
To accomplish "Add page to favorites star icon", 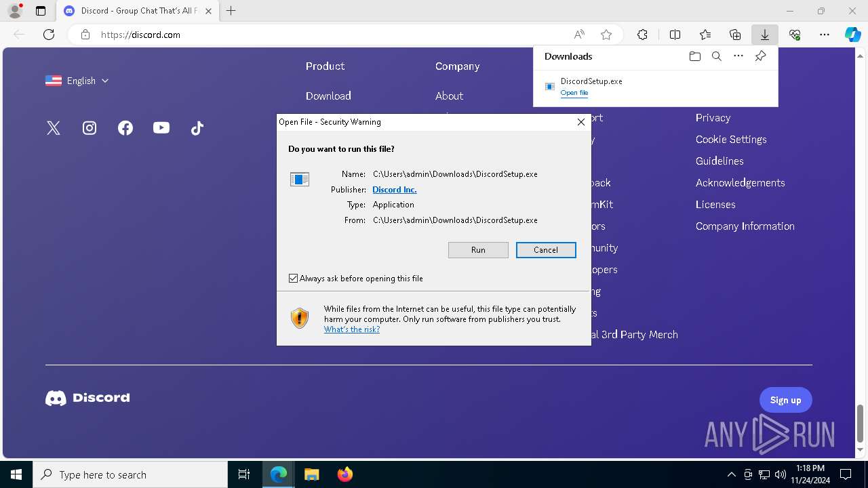I will (x=606, y=35).
